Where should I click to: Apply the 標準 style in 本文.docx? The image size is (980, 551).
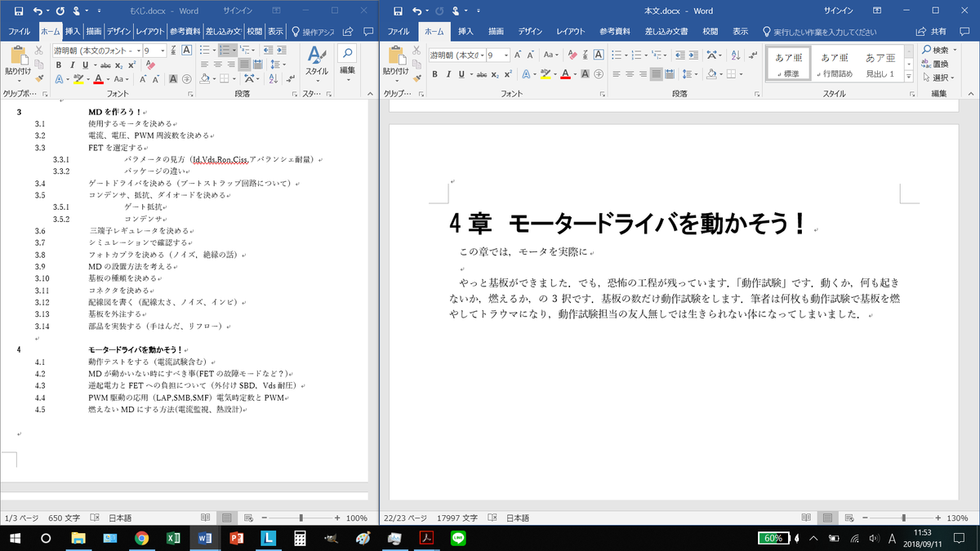pyautogui.click(x=789, y=63)
